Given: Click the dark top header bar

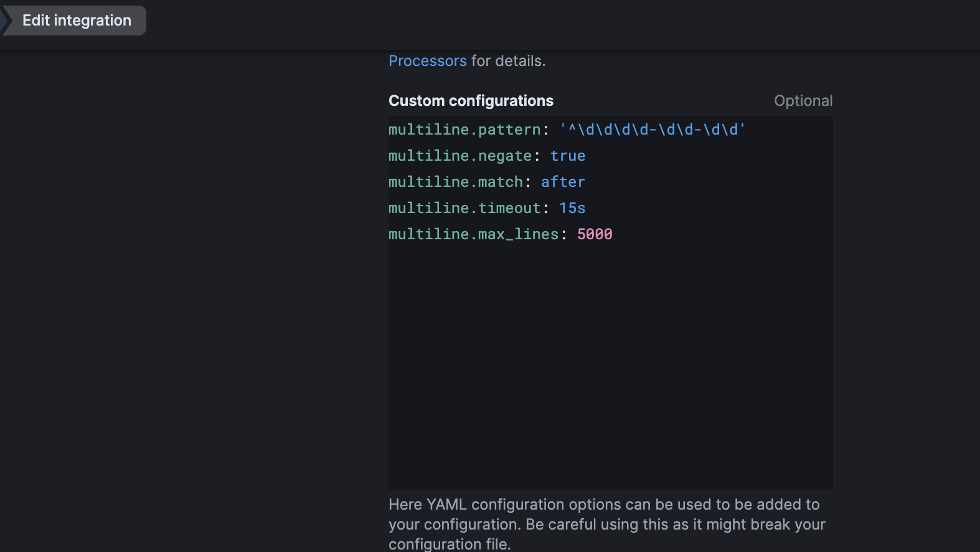Looking at the screenshot, I should click(x=560, y=25).
